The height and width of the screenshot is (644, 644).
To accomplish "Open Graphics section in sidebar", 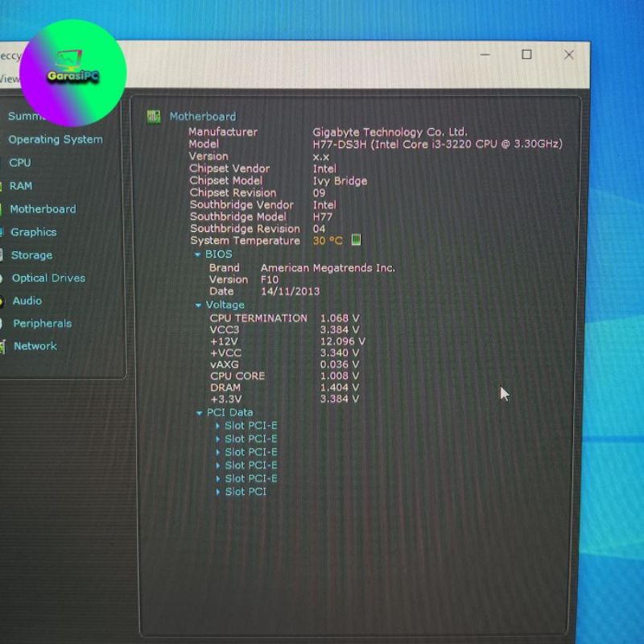I will pyautogui.click(x=33, y=232).
